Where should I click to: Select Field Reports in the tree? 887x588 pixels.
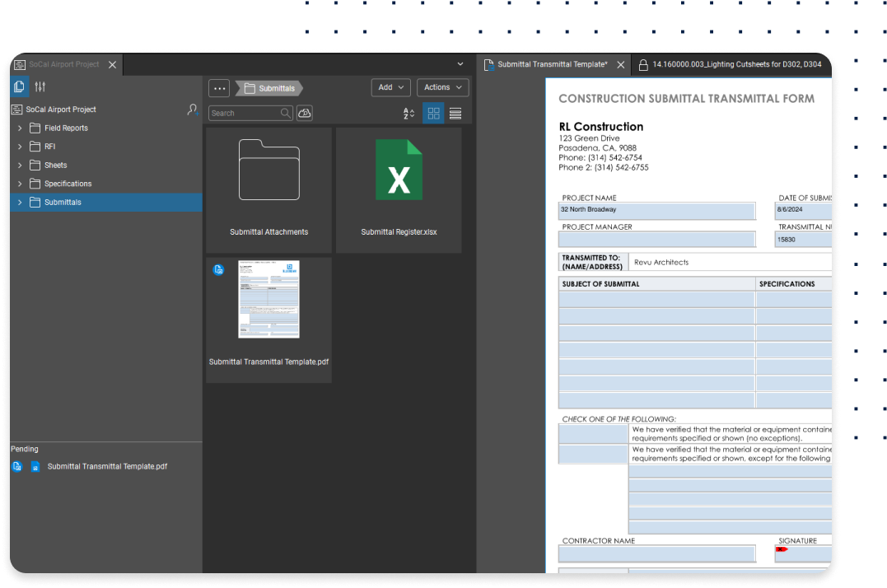point(105,128)
